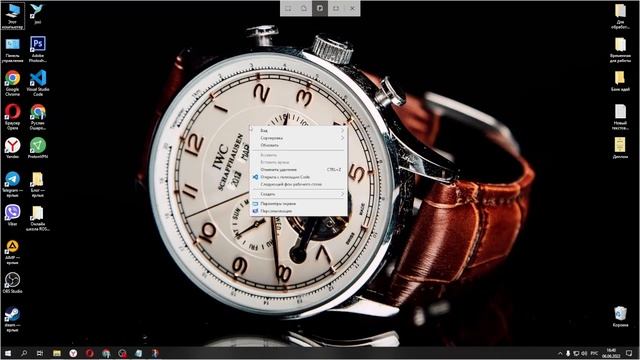Open Task View from taskbar
640x360 pixels.
click(40, 353)
